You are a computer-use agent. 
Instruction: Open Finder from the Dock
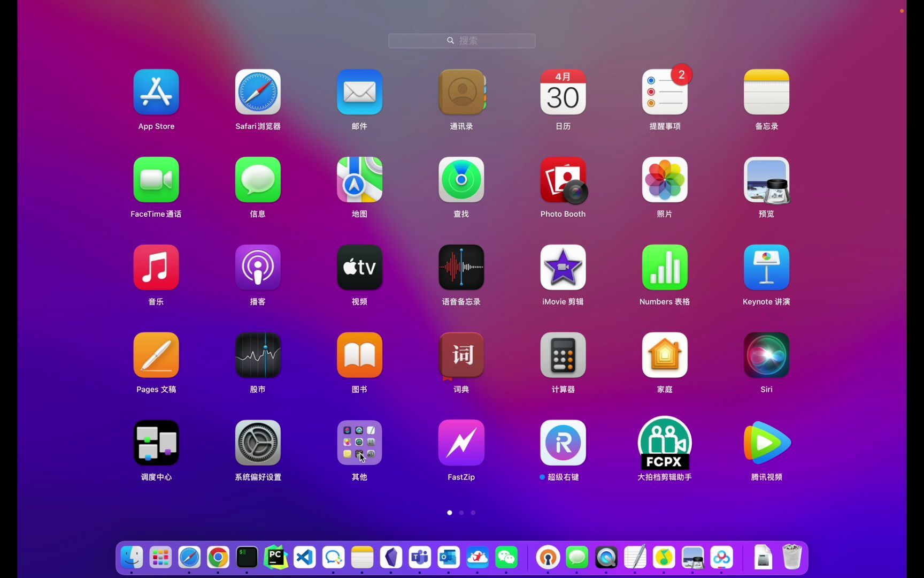pyautogui.click(x=132, y=558)
